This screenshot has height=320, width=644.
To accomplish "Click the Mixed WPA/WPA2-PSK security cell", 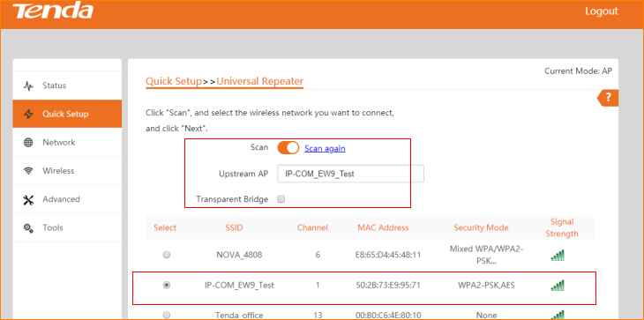I will pos(486,255).
